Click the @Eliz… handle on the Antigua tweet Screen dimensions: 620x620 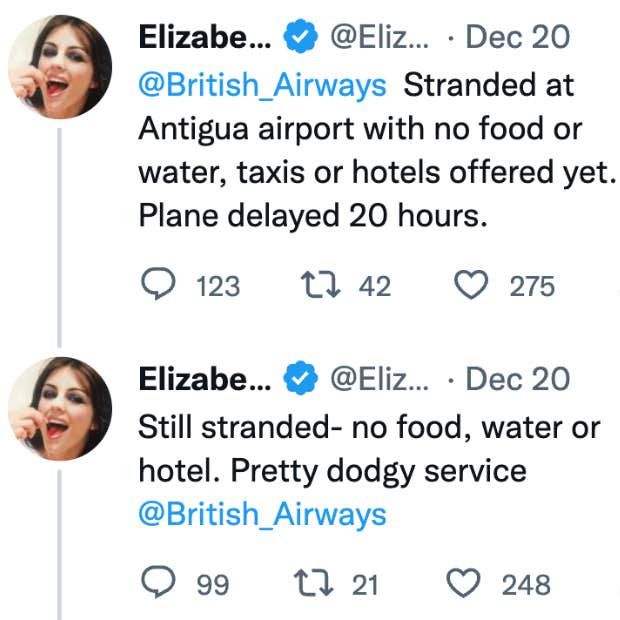click(381, 39)
